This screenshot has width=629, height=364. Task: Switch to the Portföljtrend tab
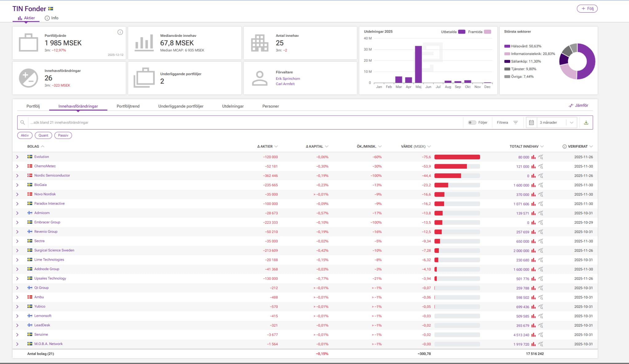[x=128, y=106]
